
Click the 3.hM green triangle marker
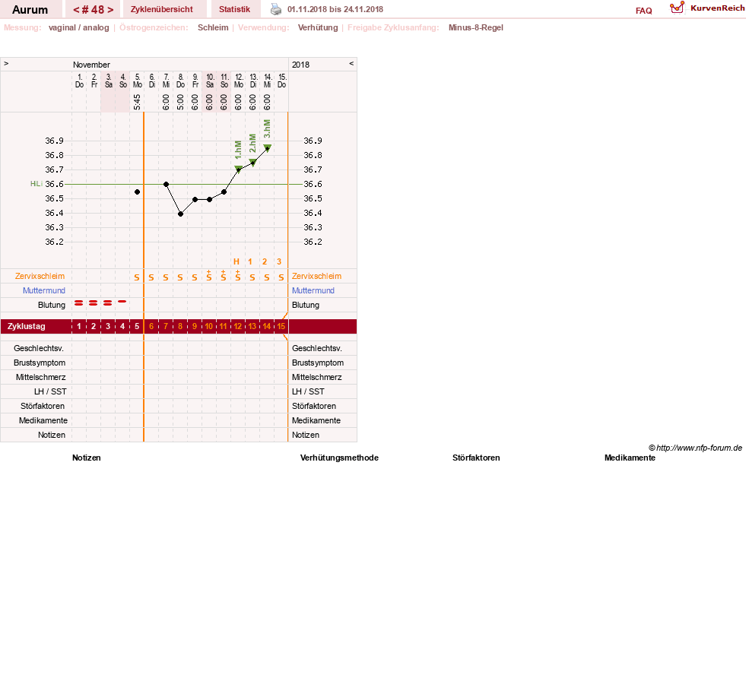click(x=268, y=148)
